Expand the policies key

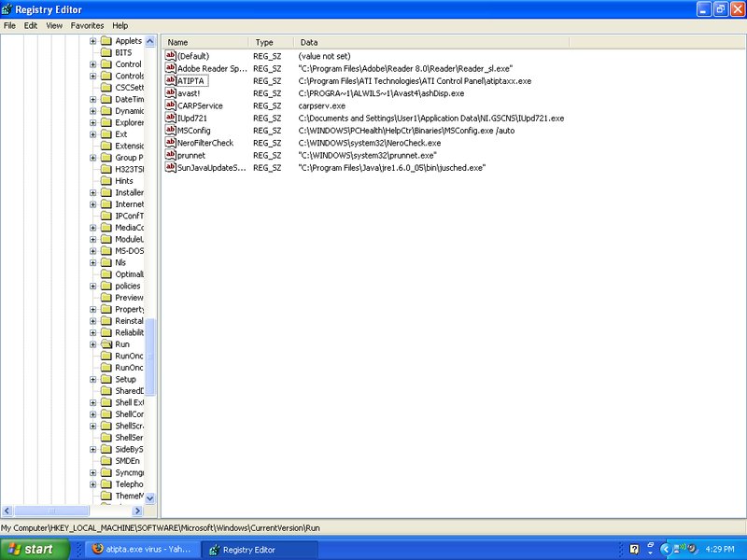click(92, 286)
